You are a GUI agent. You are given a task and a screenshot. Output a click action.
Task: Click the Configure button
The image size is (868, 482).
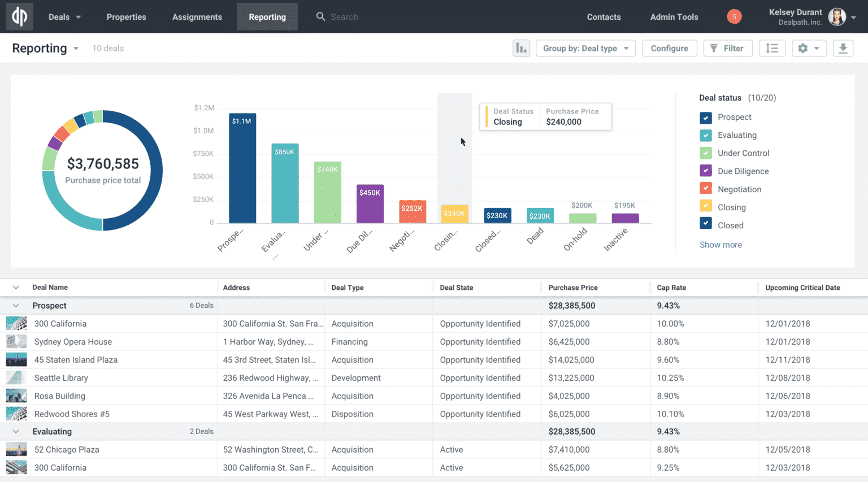pos(669,48)
